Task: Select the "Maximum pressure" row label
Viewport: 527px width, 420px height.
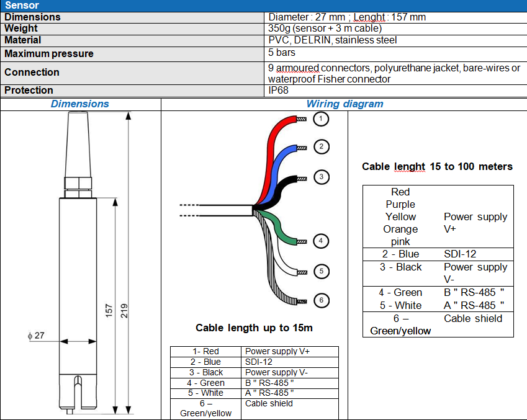Action: 49,54
